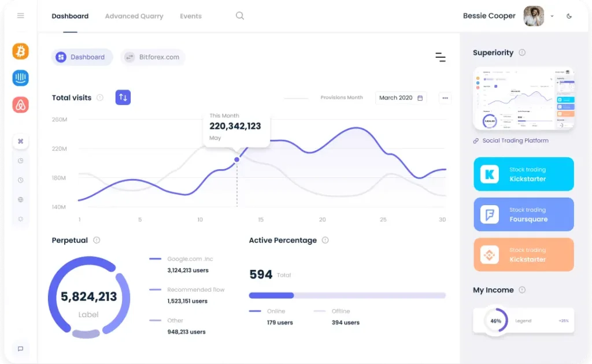The image size is (592, 364).
Task: Click the command symbol icon in sidebar
Action: pyautogui.click(x=20, y=141)
